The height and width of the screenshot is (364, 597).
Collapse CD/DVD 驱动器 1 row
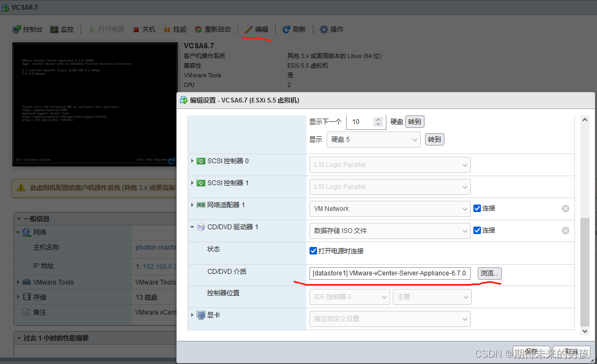[192, 227]
